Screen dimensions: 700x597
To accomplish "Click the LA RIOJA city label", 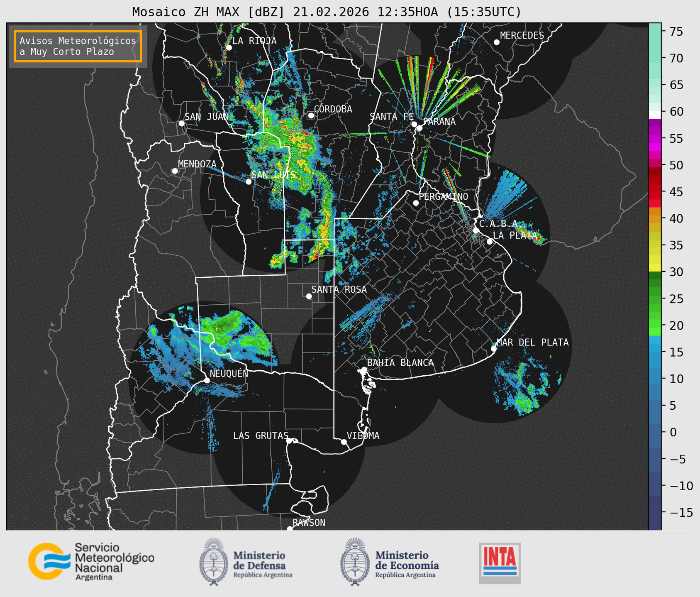I will point(254,41).
